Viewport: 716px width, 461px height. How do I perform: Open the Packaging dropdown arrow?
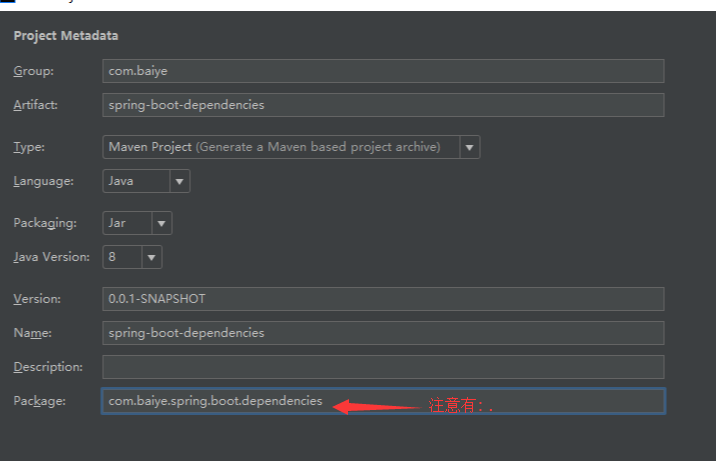click(x=162, y=223)
